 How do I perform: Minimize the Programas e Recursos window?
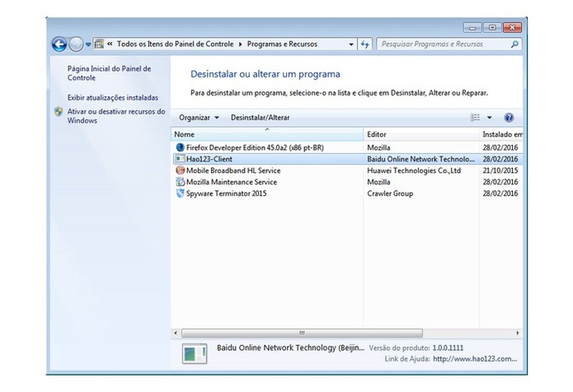click(472, 28)
